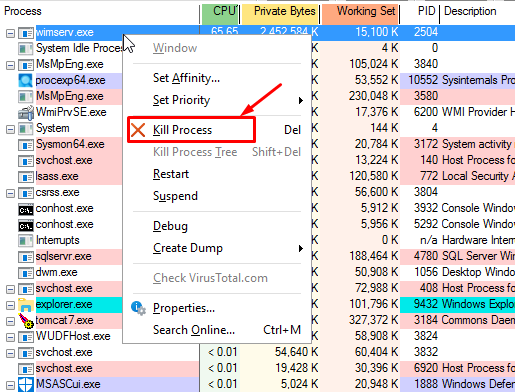Sort by the Process column header
515x392 pixels.
100,11
